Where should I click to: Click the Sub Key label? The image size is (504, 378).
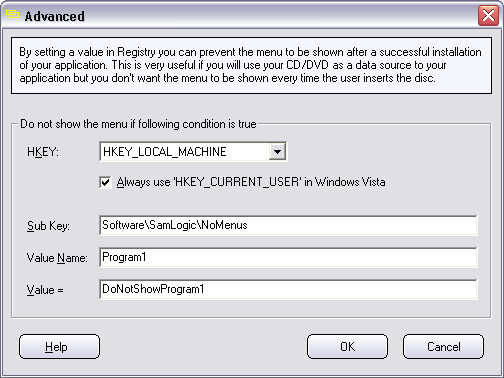(x=48, y=226)
